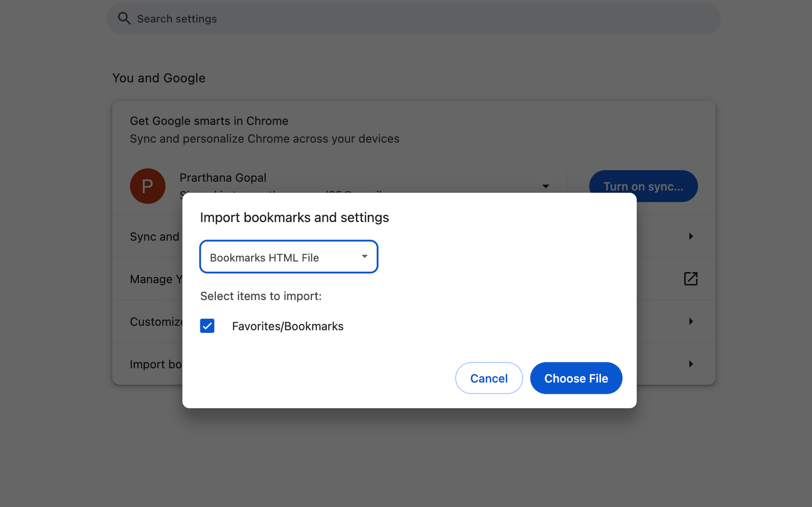Click the Search settings field

click(414, 19)
